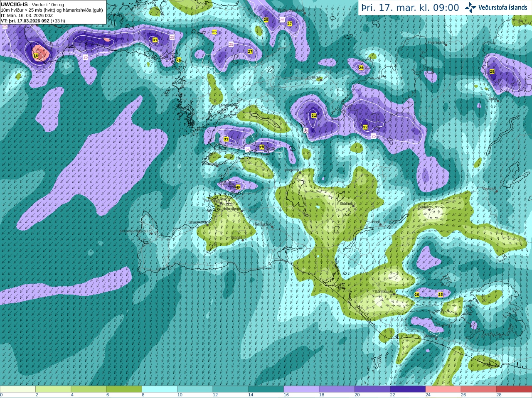Click the Skálholt station label
The image size is (532, 398).
pos(346,204)
